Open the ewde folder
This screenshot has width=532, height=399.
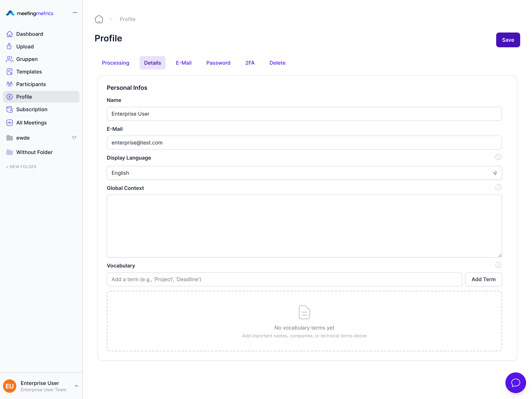[x=23, y=138]
